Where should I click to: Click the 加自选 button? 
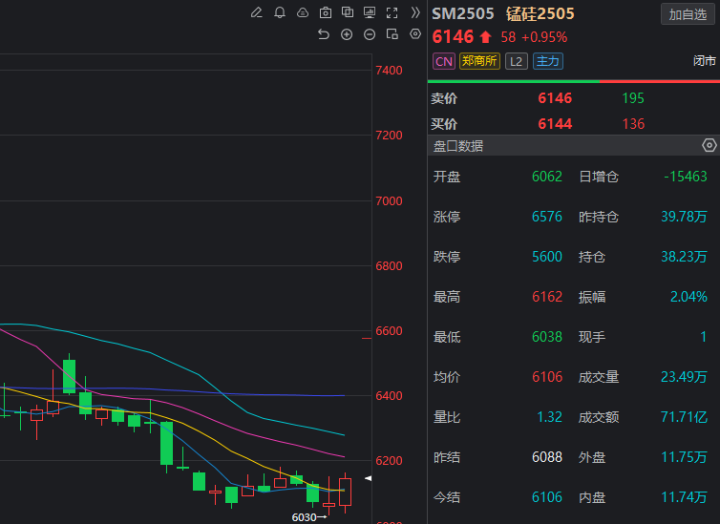point(687,14)
